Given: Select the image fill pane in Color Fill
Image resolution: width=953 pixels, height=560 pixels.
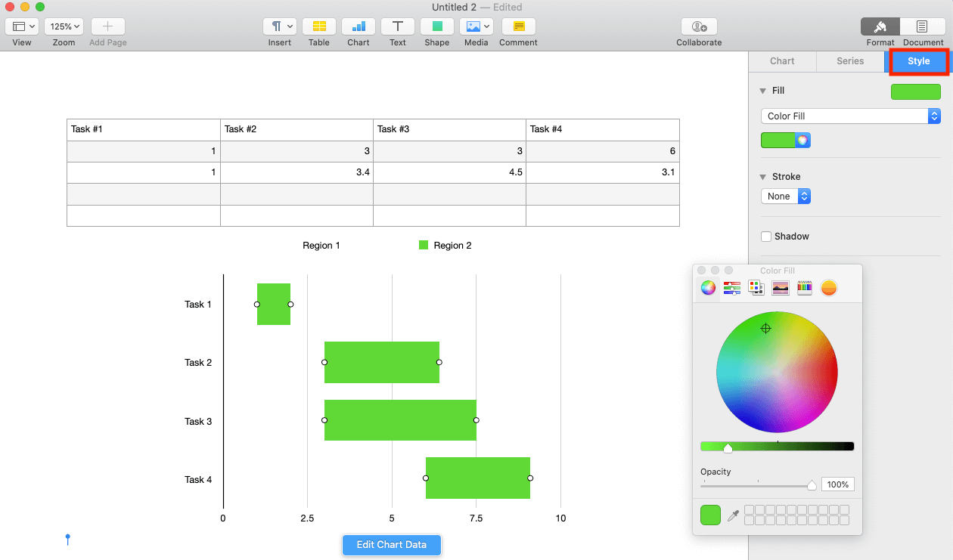Looking at the screenshot, I should pyautogui.click(x=780, y=287).
